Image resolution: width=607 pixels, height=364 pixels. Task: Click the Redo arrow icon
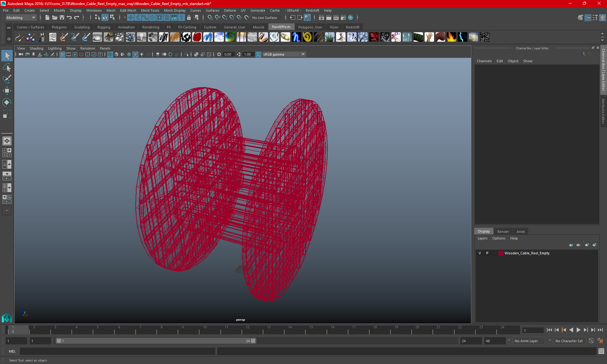pyautogui.click(x=77, y=18)
